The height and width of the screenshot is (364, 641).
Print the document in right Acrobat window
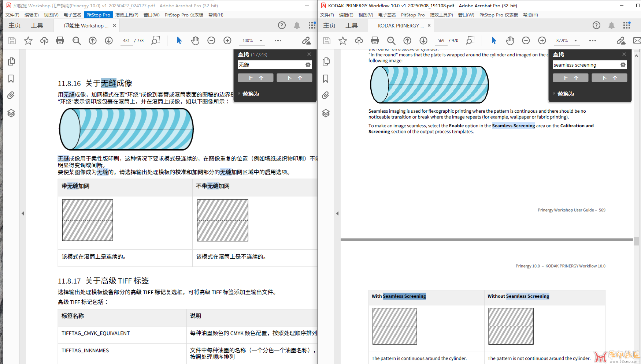click(375, 41)
